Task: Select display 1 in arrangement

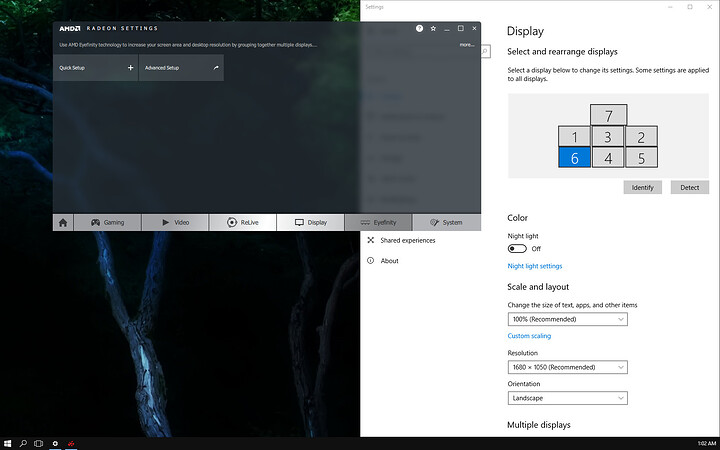Action: click(574, 136)
